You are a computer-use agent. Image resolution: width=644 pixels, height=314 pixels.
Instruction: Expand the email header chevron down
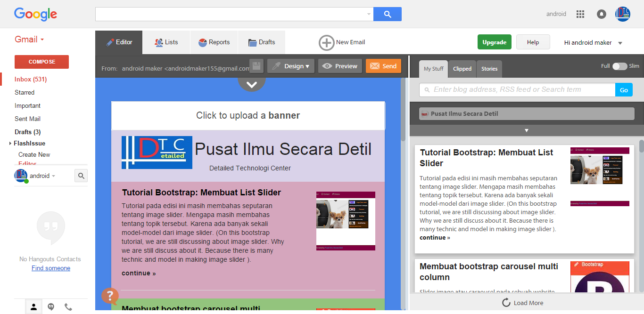(x=252, y=85)
